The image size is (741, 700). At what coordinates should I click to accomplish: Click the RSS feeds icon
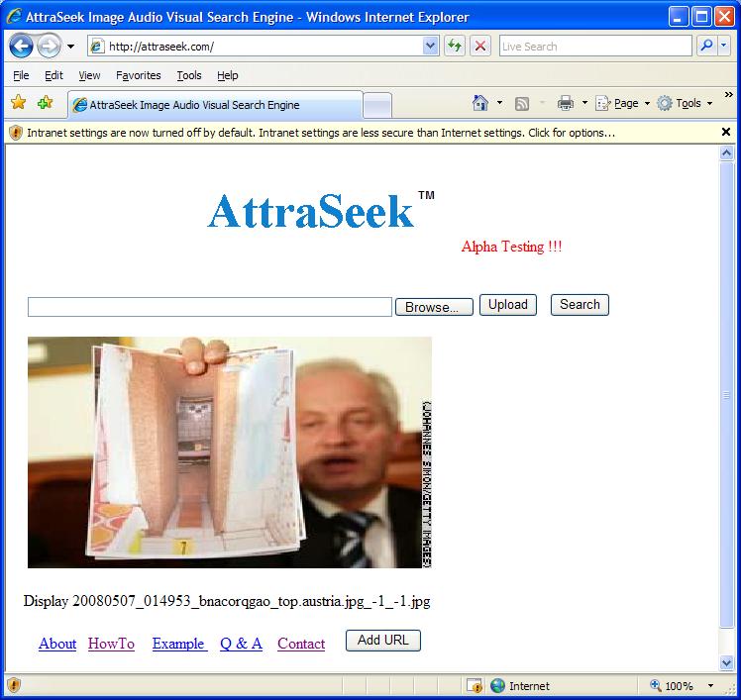[522, 103]
